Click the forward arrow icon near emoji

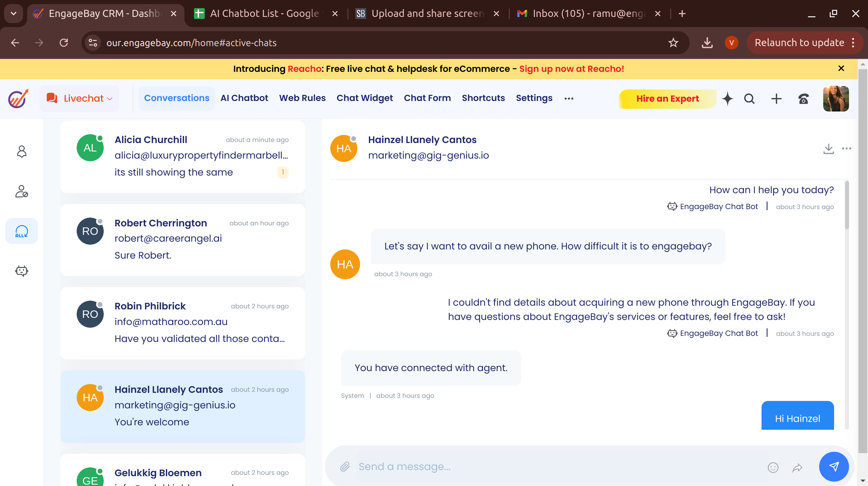pyautogui.click(x=797, y=467)
